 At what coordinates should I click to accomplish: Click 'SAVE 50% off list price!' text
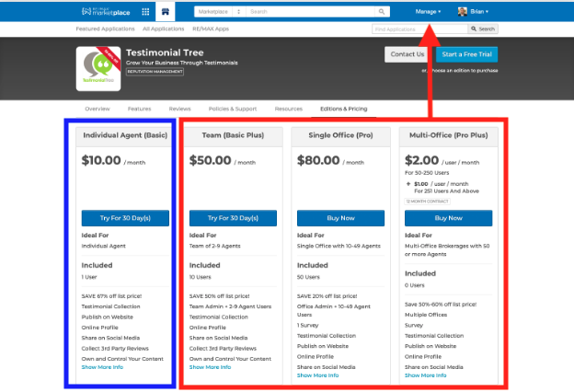(x=219, y=296)
